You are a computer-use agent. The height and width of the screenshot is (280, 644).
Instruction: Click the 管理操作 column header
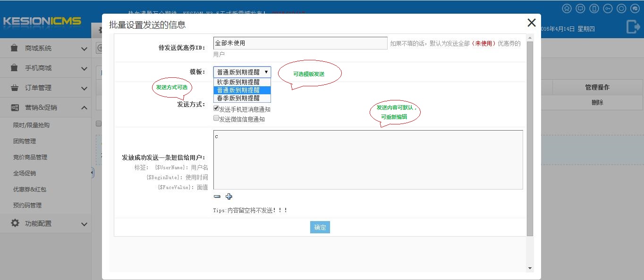click(x=597, y=87)
